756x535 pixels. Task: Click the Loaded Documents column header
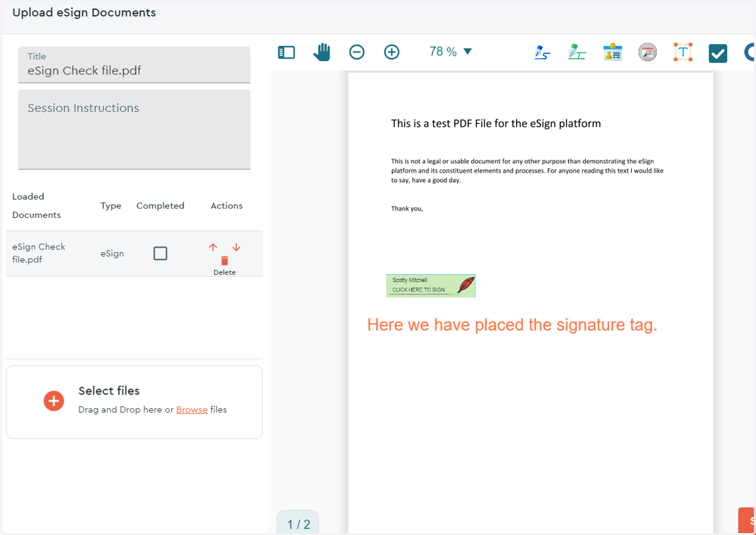(x=37, y=205)
